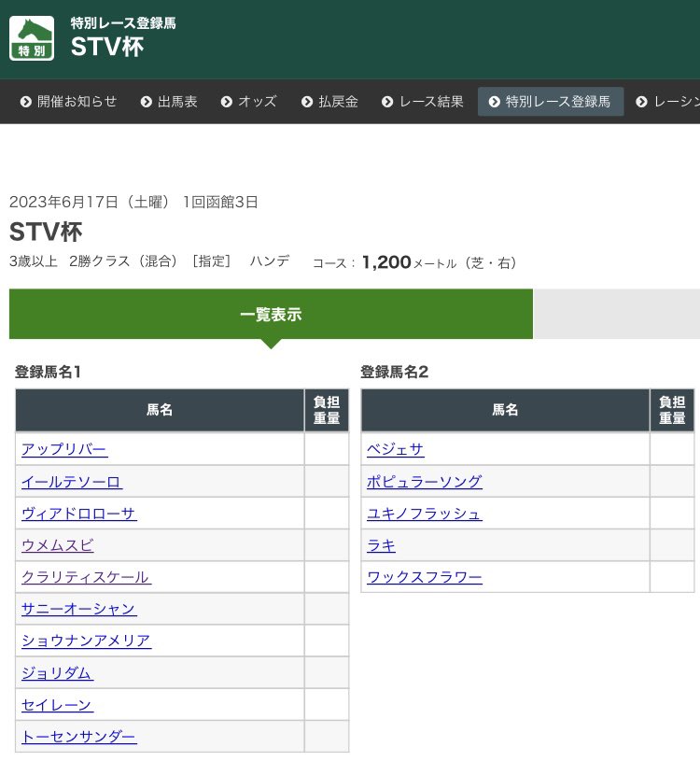
Task: Open horse link ジョリダム
Action: click(x=57, y=673)
